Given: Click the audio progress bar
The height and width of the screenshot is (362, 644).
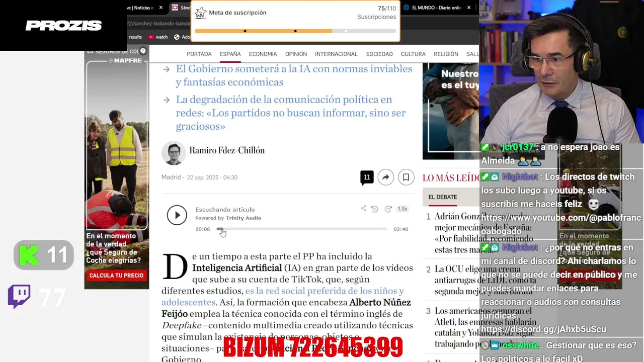Looking at the screenshot, I should 302,229.
